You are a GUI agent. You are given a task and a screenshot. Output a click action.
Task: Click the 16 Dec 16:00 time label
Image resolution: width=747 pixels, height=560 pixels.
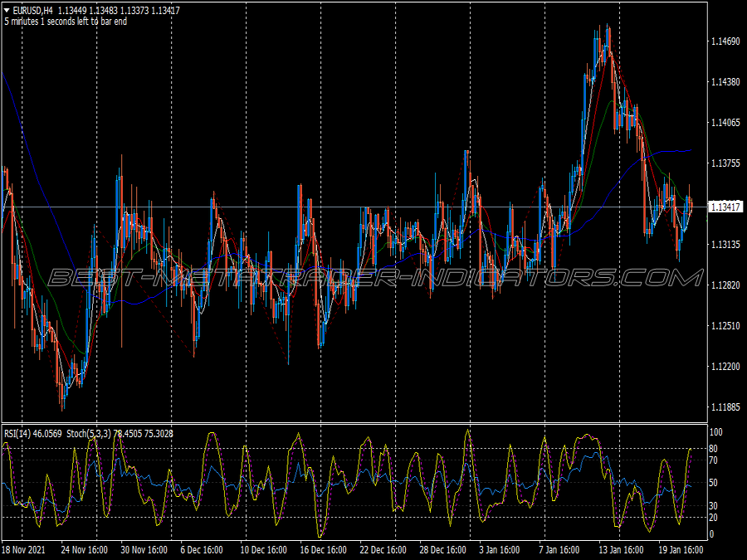click(x=323, y=549)
